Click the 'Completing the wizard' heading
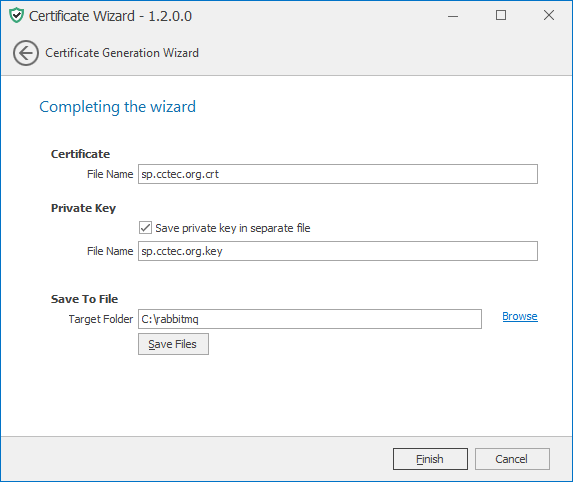The image size is (573, 482). pyautogui.click(x=117, y=107)
